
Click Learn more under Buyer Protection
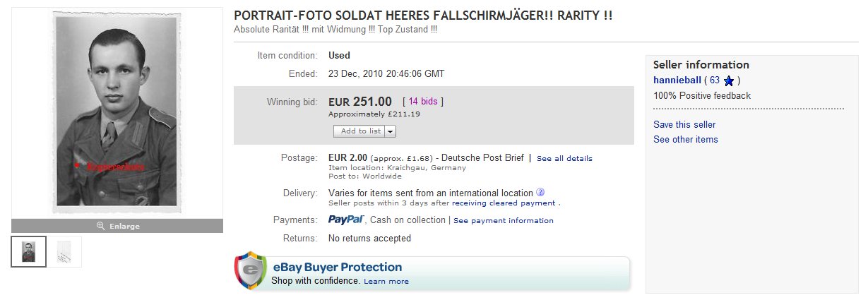point(386,282)
